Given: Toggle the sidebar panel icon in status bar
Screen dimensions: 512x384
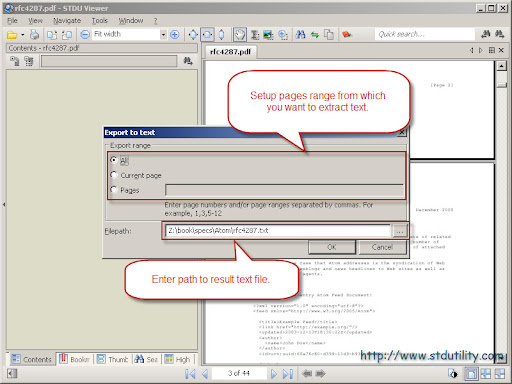Looking at the screenshot, I should tap(12, 374).
